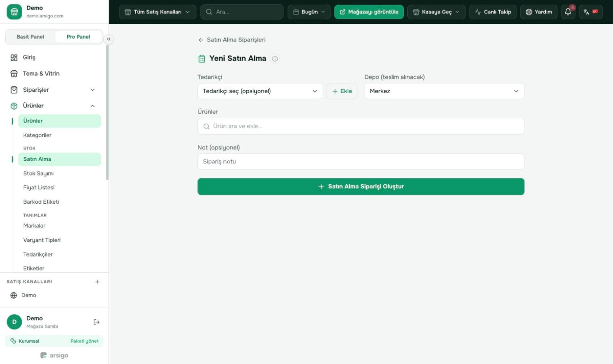Collapse the sidebar with double-chevron button
Image resolution: width=613 pixels, height=364 pixels.
point(109,39)
